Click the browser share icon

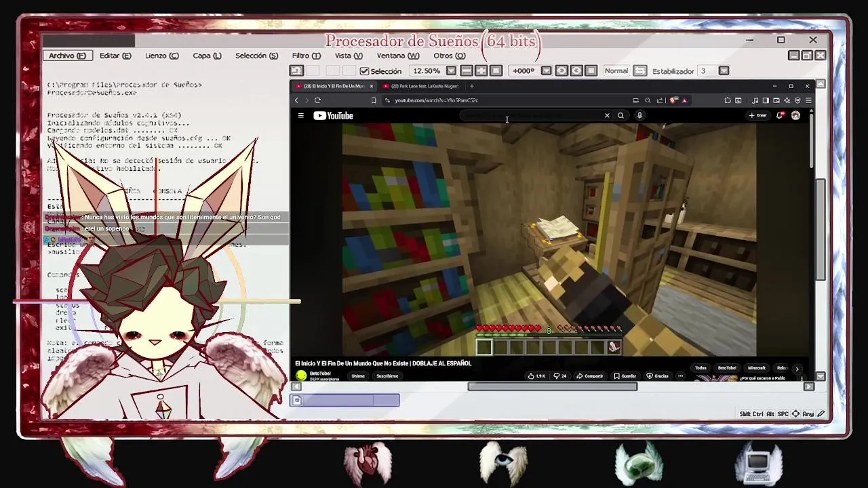pyautogui.click(x=659, y=100)
